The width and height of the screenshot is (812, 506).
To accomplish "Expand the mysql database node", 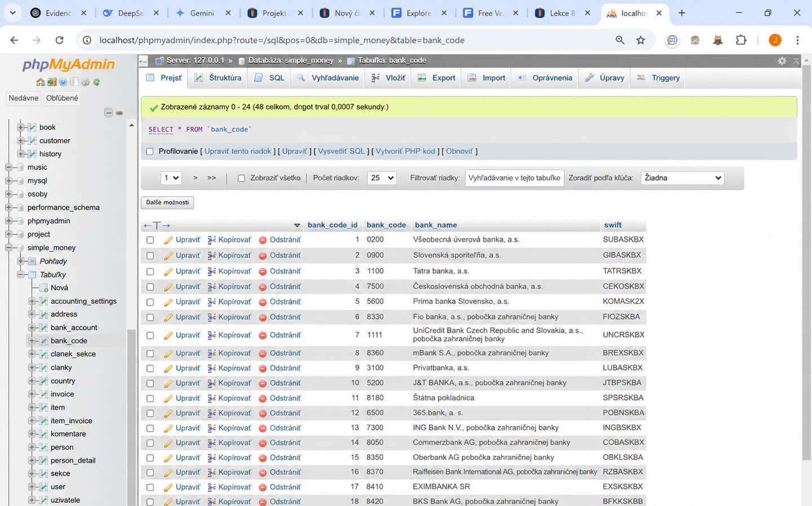I will (x=8, y=181).
